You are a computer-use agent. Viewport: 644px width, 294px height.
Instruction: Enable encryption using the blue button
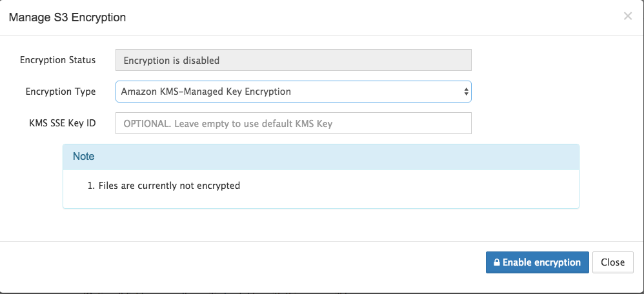538,262
